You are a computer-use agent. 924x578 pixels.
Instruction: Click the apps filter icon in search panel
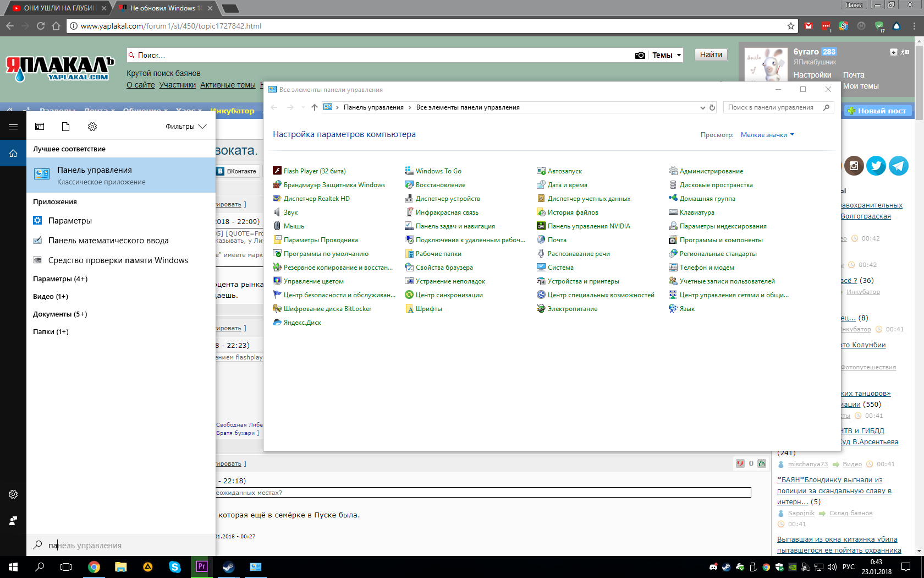pyautogui.click(x=40, y=127)
